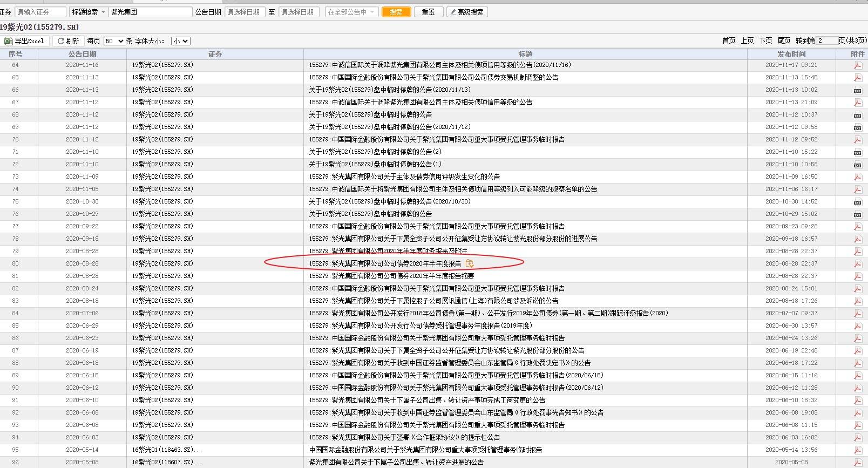868x468 pixels.
Task: Open PDF attachment for row 70
Action: point(857,140)
